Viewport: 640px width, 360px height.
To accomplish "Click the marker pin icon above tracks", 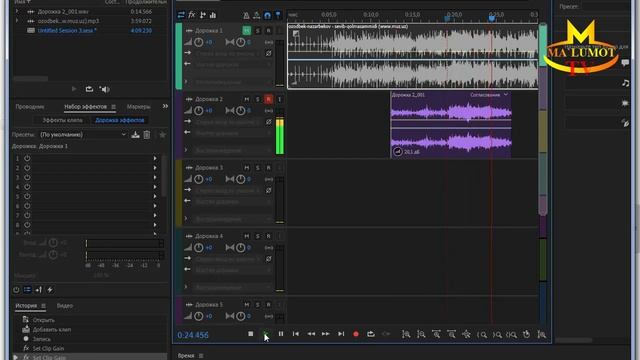I will click(278, 16).
